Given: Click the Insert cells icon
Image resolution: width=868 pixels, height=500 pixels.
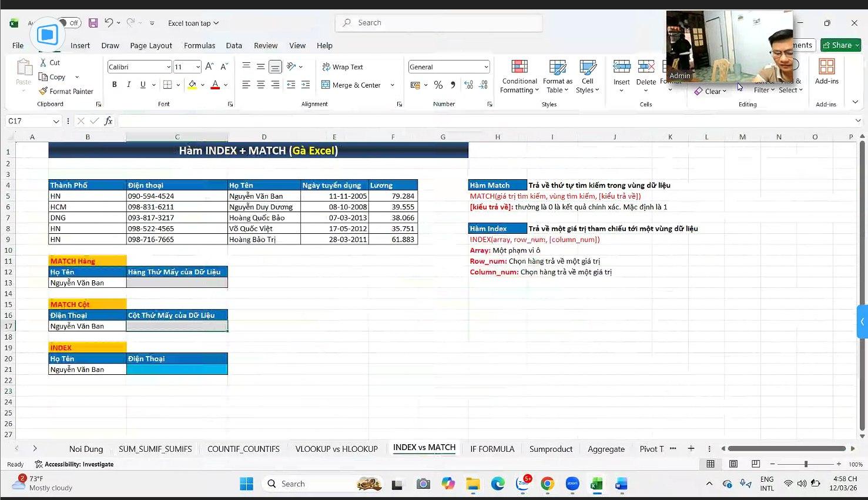Looking at the screenshot, I should pos(621,66).
